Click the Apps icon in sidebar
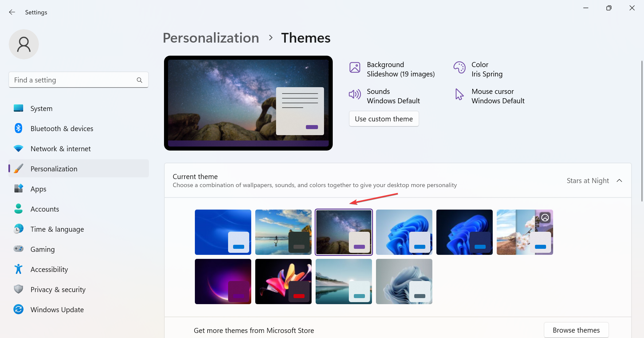This screenshot has height=338, width=644. click(x=18, y=188)
